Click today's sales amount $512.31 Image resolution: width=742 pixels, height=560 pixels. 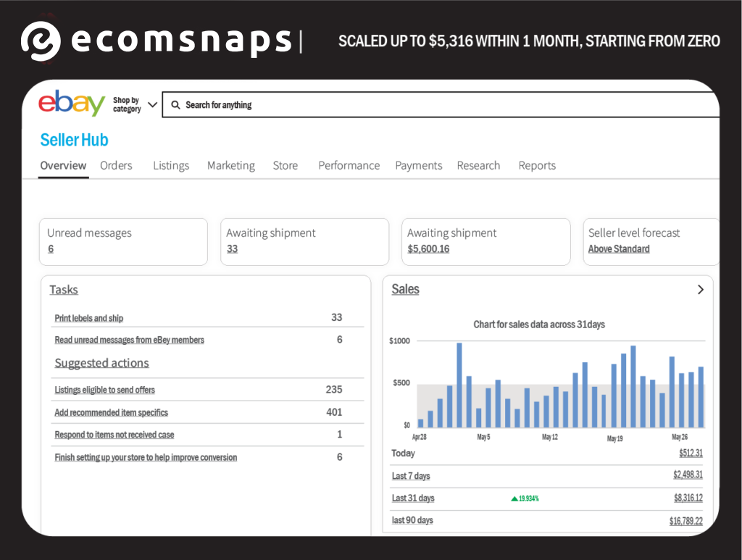coord(691,453)
